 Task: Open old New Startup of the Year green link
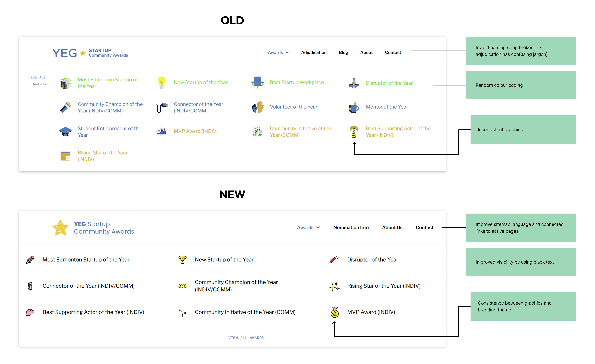tap(201, 83)
